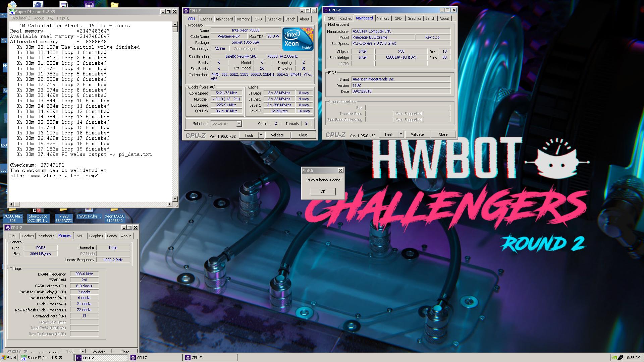Open Graphics tab in the Mainboard window
Screen dimensions: 644x362
[415, 18]
